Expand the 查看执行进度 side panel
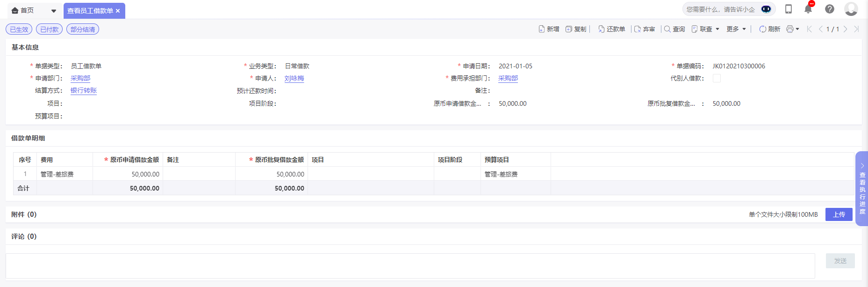This screenshot has width=868, height=287. click(x=861, y=189)
